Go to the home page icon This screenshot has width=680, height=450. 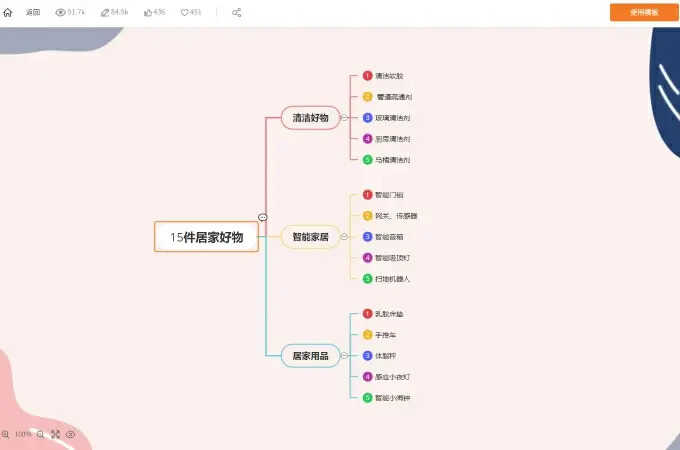[x=7, y=13]
